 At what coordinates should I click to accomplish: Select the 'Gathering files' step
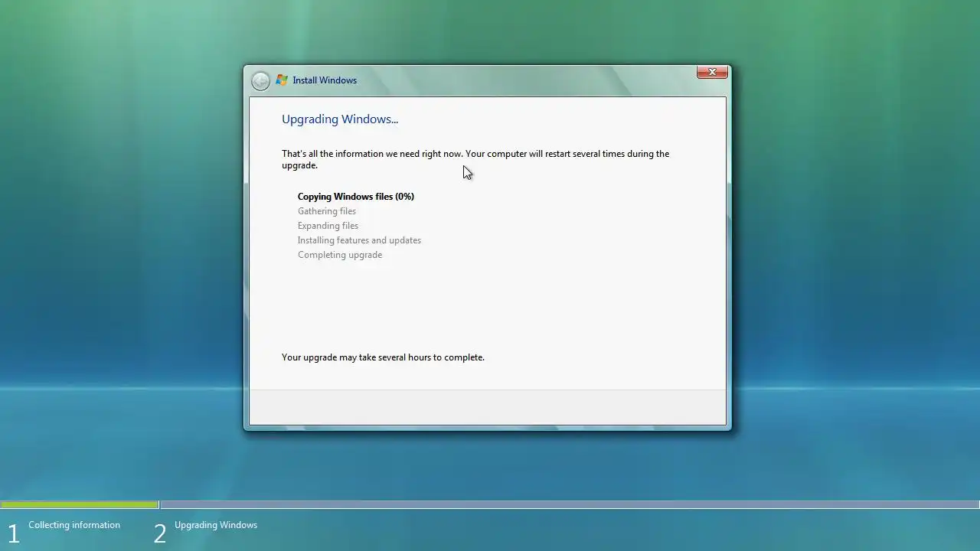tap(327, 211)
